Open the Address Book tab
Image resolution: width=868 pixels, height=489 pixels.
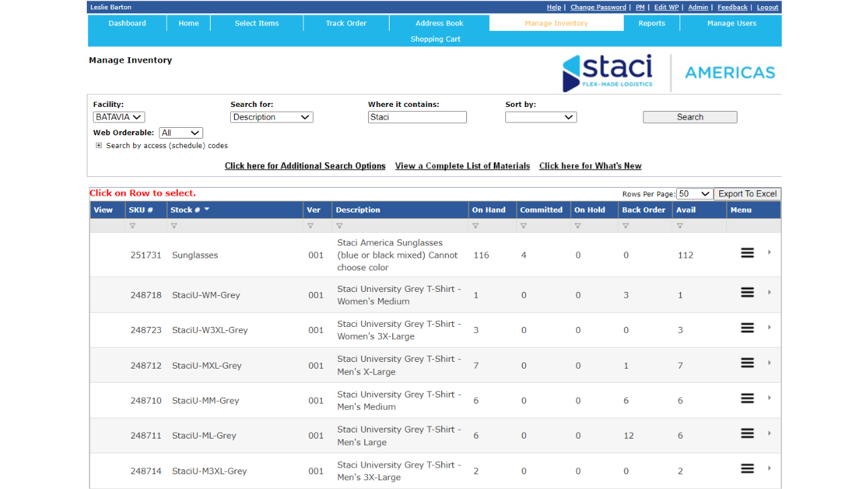click(x=439, y=23)
